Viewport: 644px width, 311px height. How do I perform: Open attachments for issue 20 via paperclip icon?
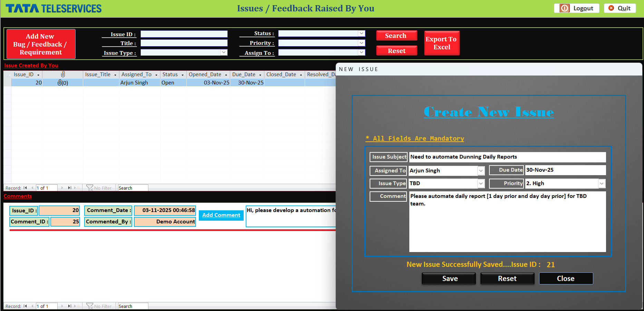click(62, 82)
